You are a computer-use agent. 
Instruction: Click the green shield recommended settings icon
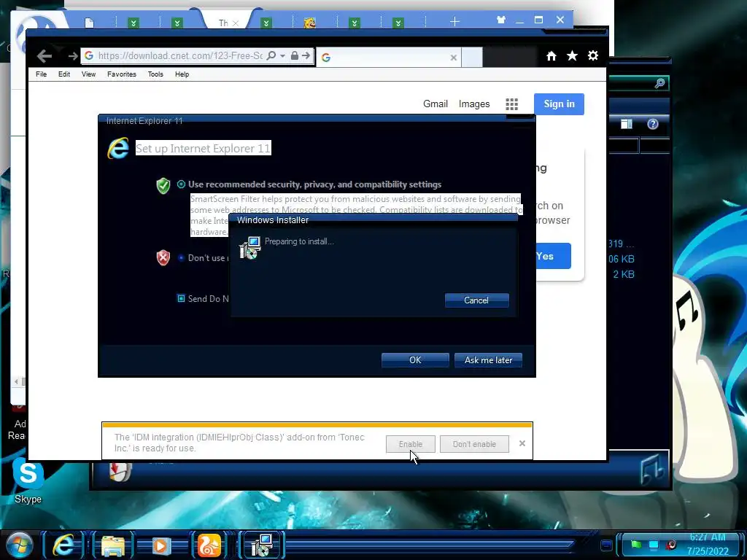coord(163,186)
